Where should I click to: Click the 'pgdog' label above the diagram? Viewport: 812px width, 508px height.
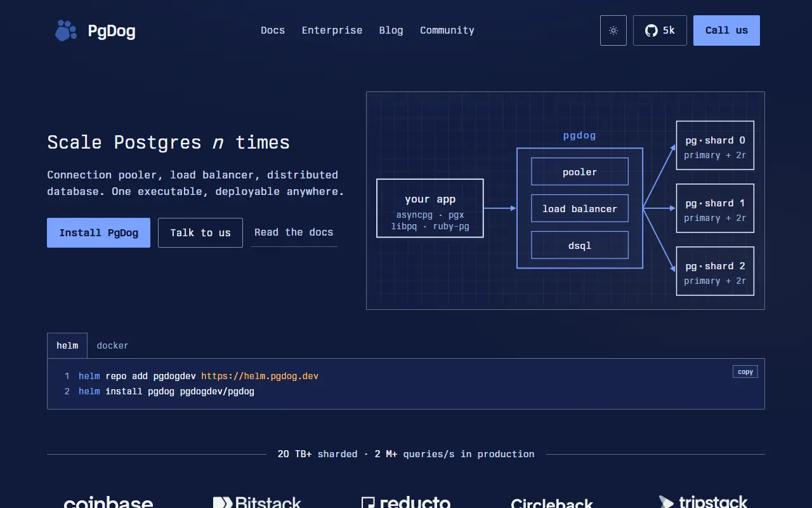click(580, 135)
